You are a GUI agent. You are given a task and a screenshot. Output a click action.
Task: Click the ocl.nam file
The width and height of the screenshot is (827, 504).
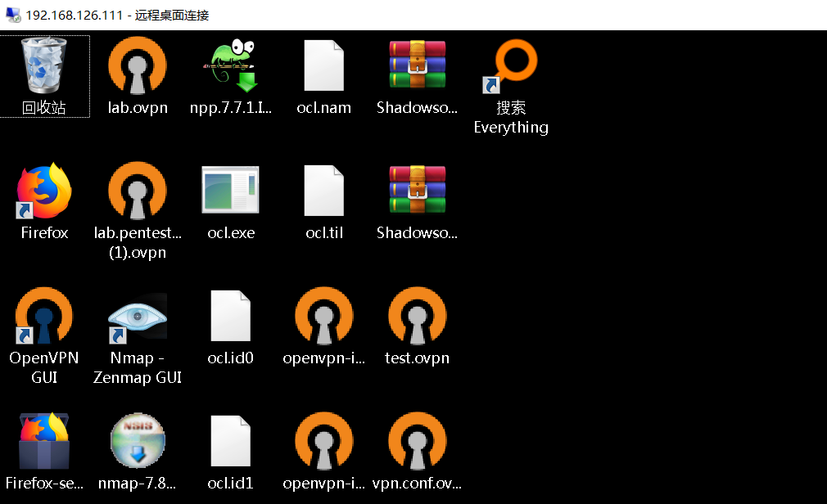pos(323,66)
